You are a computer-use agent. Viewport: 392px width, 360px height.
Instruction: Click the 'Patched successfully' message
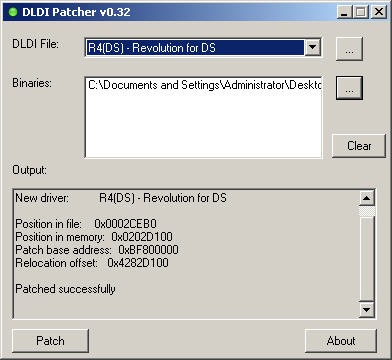click(66, 289)
